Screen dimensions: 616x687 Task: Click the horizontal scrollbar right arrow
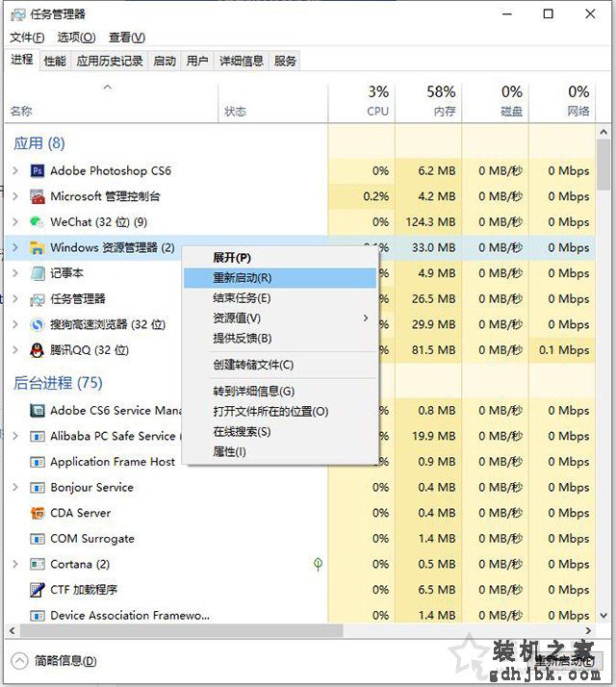589,631
